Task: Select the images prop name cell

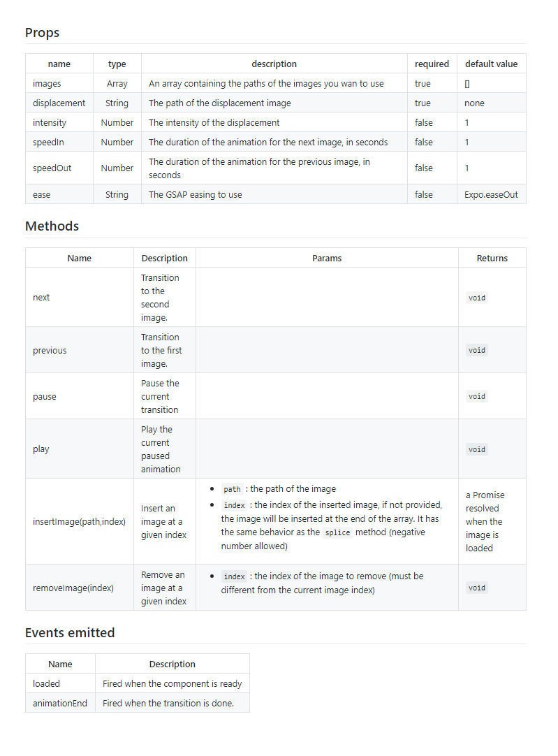Action: tap(47, 84)
